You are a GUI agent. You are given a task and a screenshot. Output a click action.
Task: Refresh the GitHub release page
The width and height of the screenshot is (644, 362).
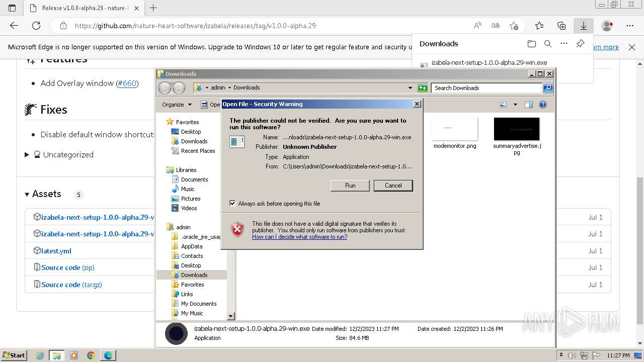[36, 26]
